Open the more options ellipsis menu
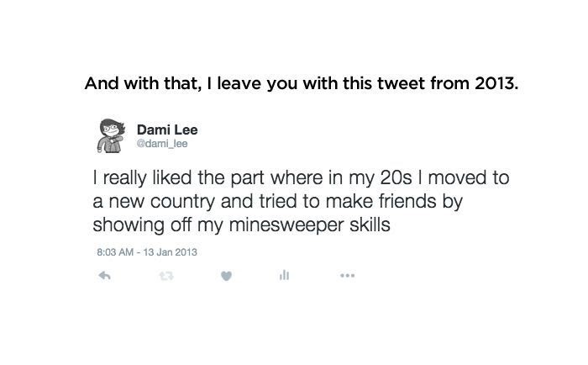The image size is (588, 365). pyautogui.click(x=347, y=275)
